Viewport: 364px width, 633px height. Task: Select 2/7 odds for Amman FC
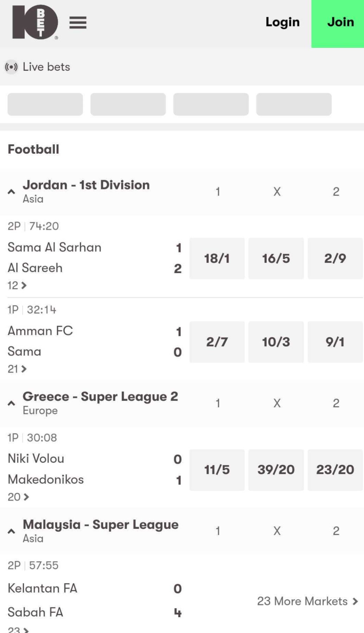[x=217, y=342]
